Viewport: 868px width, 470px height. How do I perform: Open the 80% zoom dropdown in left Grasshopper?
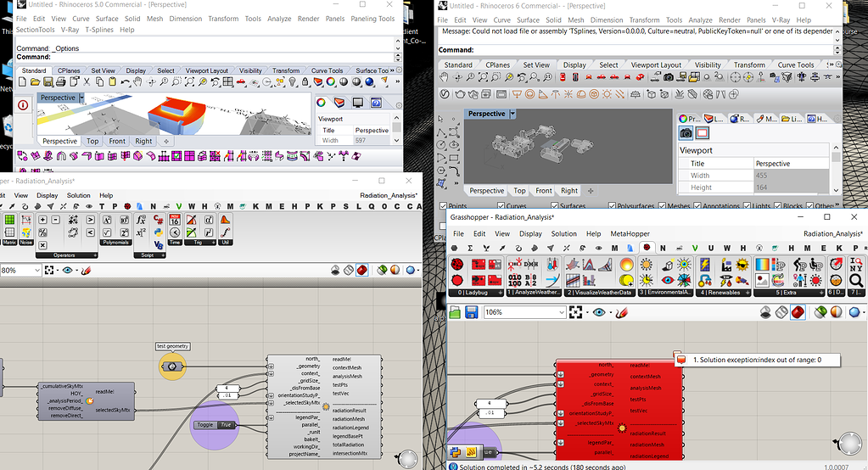pos(37,270)
